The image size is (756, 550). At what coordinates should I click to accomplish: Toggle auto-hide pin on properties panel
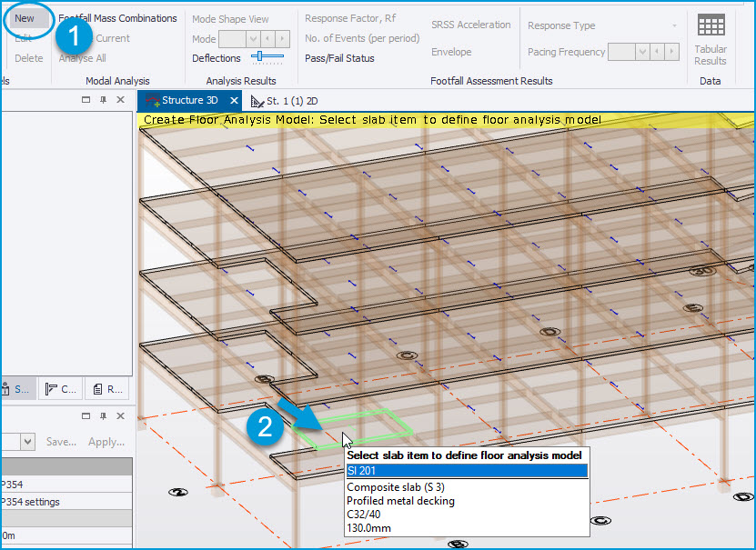tap(103, 415)
